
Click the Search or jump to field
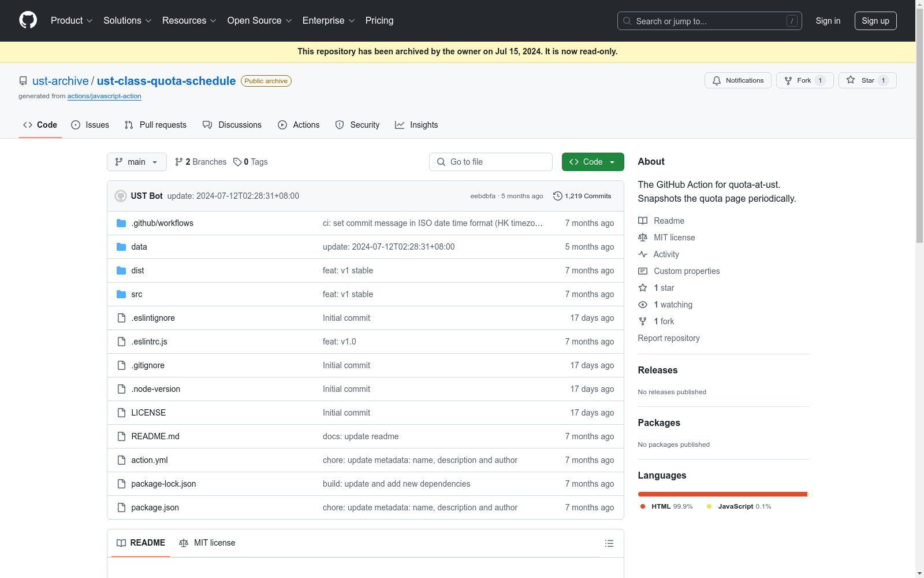click(710, 21)
